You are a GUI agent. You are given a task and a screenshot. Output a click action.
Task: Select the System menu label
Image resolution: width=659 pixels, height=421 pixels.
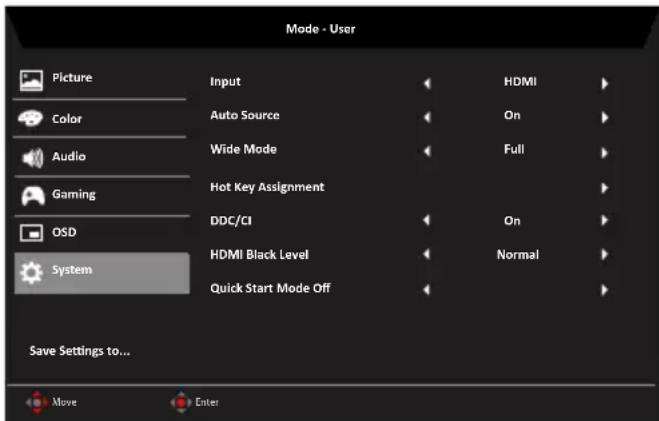click(x=72, y=269)
